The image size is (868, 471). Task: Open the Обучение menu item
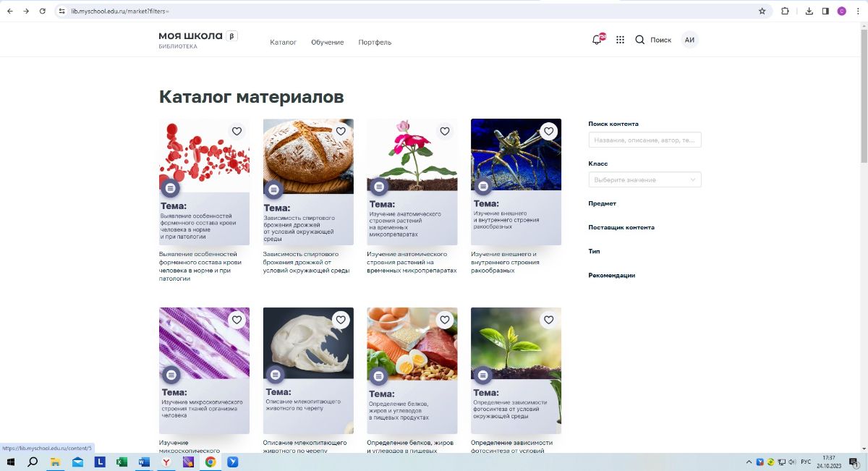point(328,42)
